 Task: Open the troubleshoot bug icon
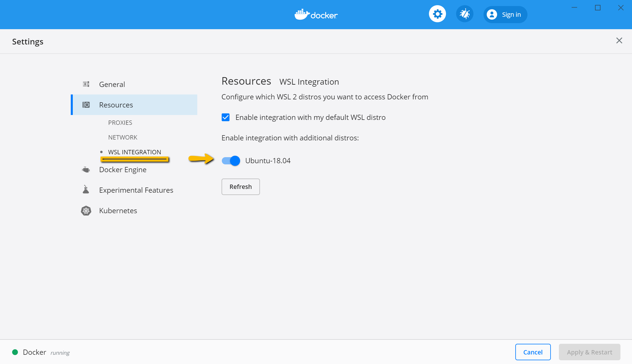pyautogui.click(x=464, y=14)
